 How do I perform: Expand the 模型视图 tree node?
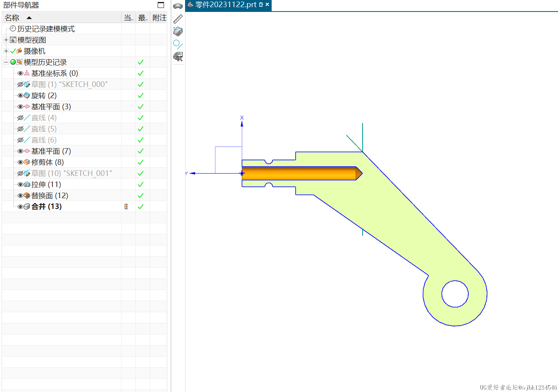click(6, 40)
